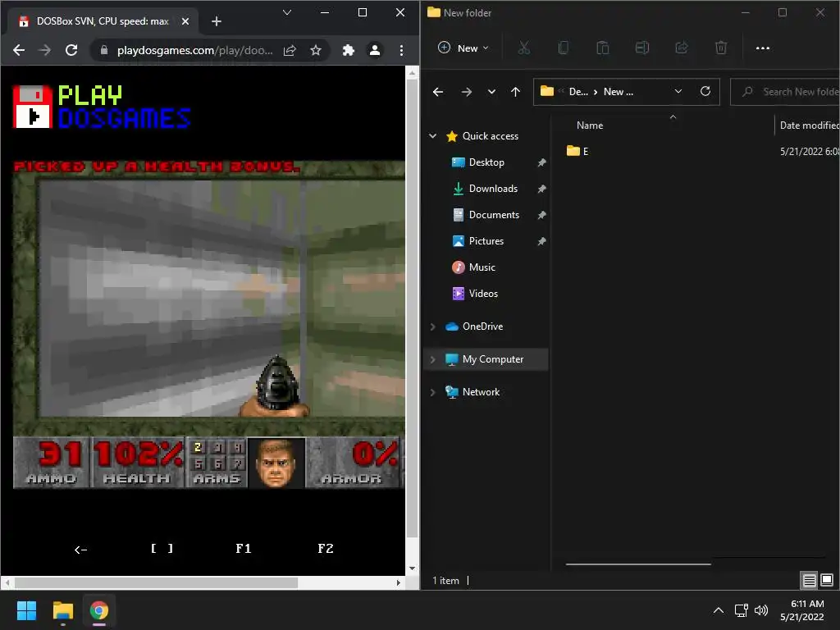Select Music in Quick access
The image size is (840, 630).
[x=482, y=267]
